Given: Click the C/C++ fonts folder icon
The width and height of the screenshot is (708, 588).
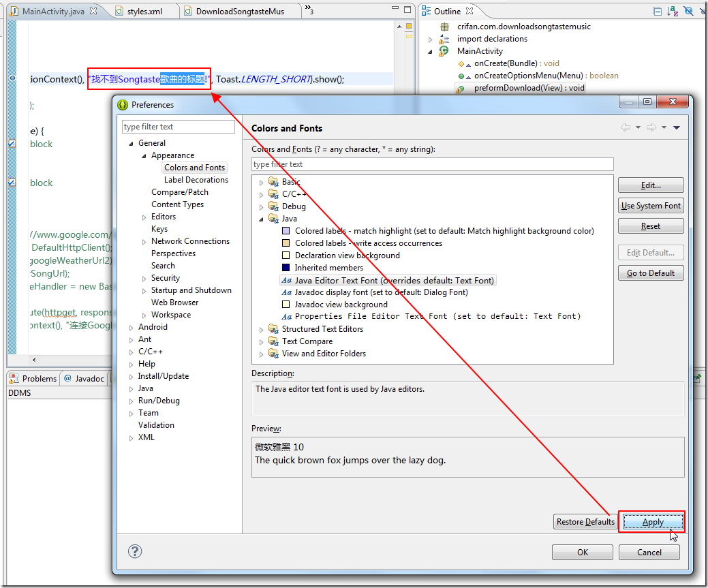Looking at the screenshot, I should pos(273,194).
